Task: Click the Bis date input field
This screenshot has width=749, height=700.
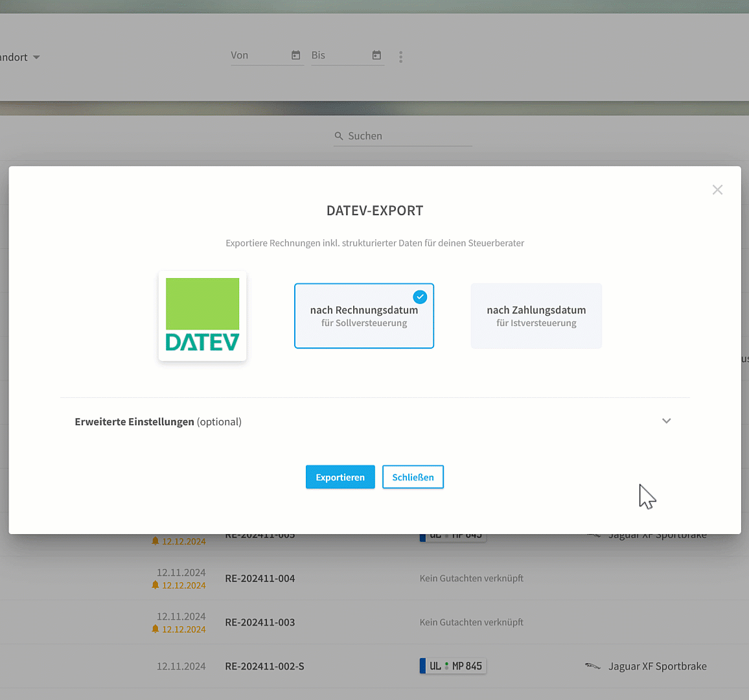Action: [348, 56]
